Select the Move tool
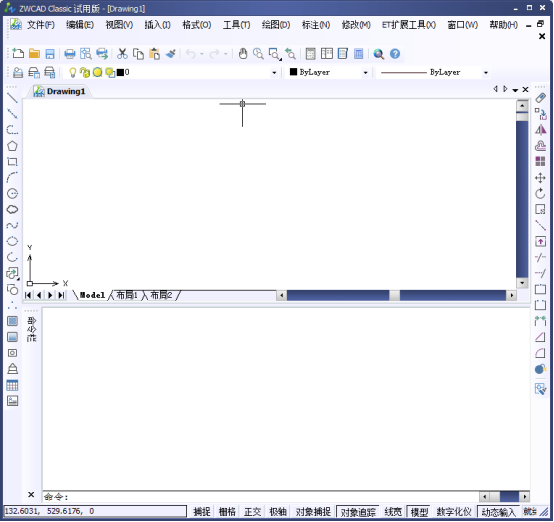This screenshot has height=522, width=554. [540, 178]
